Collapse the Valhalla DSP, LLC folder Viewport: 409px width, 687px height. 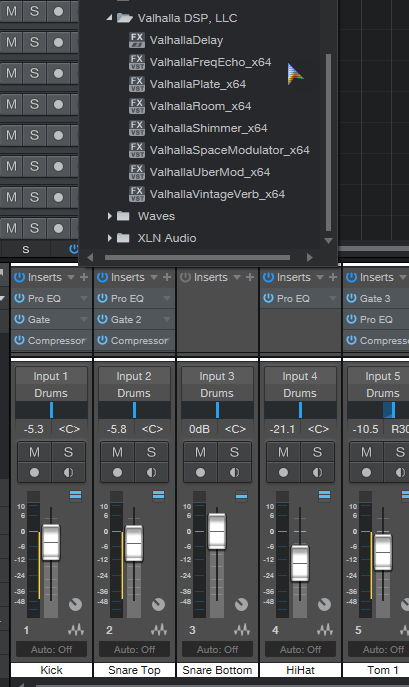click(109, 18)
